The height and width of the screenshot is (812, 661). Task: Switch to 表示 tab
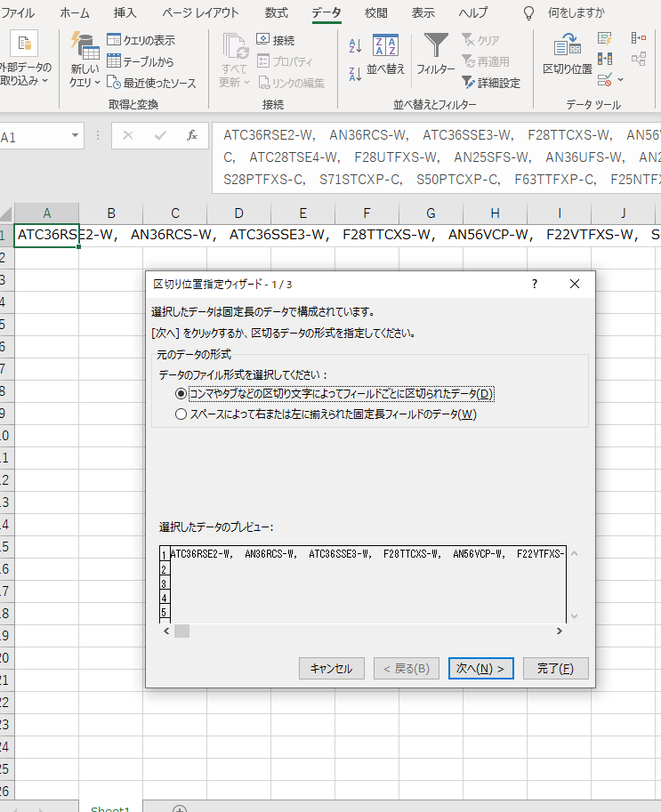(x=423, y=13)
